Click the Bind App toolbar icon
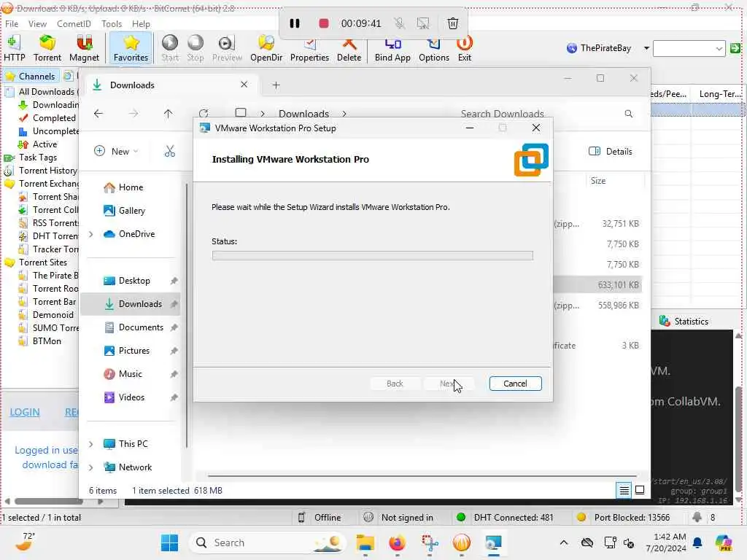Viewport: 747px width, 560px height. pos(392,48)
